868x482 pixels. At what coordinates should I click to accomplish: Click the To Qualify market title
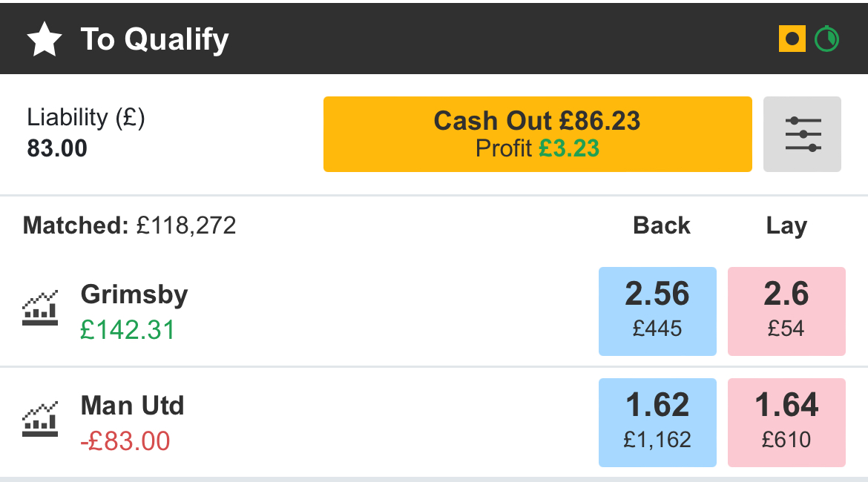click(x=155, y=39)
